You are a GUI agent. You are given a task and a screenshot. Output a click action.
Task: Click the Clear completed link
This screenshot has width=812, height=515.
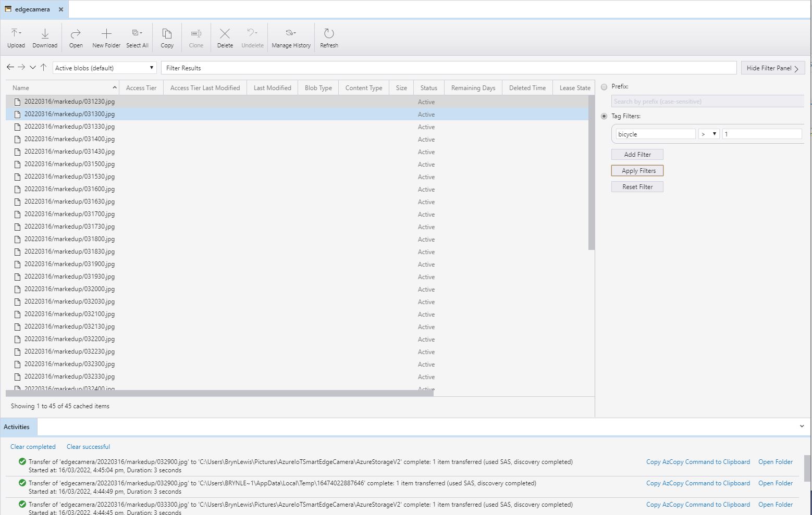33,447
